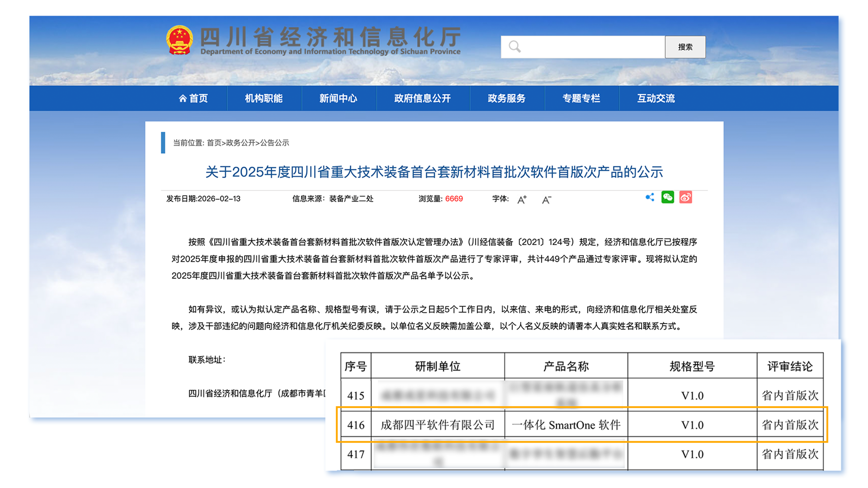Open the 政府信息公开 navigation menu
The width and height of the screenshot is (868, 488).
[x=422, y=98]
